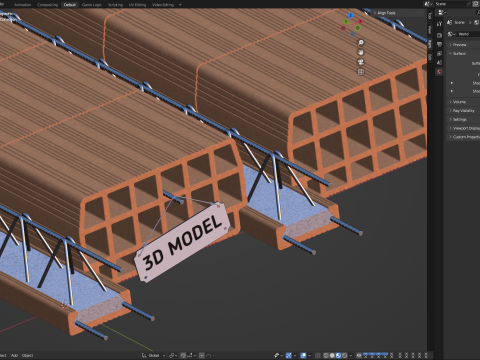
Task: Open the Render properties tab icon
Action: pos(439,35)
